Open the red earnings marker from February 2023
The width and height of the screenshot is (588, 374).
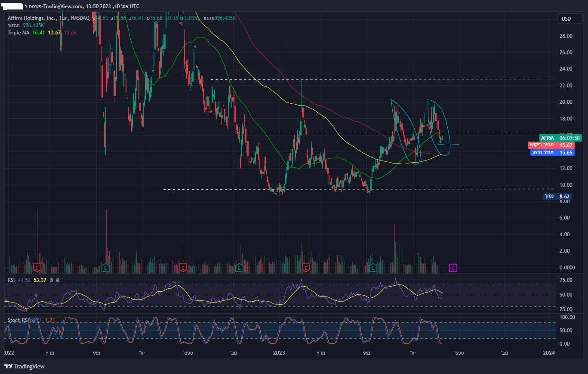coord(306,268)
